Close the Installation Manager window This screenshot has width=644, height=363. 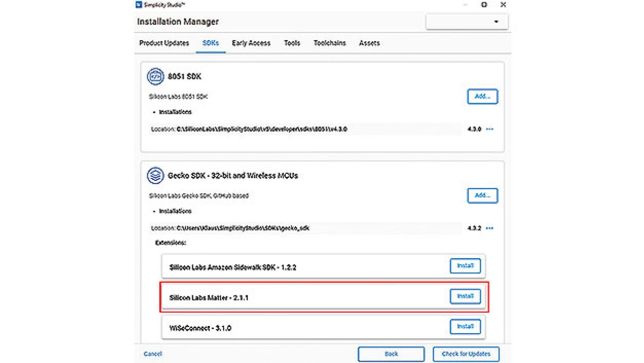(503, 5)
